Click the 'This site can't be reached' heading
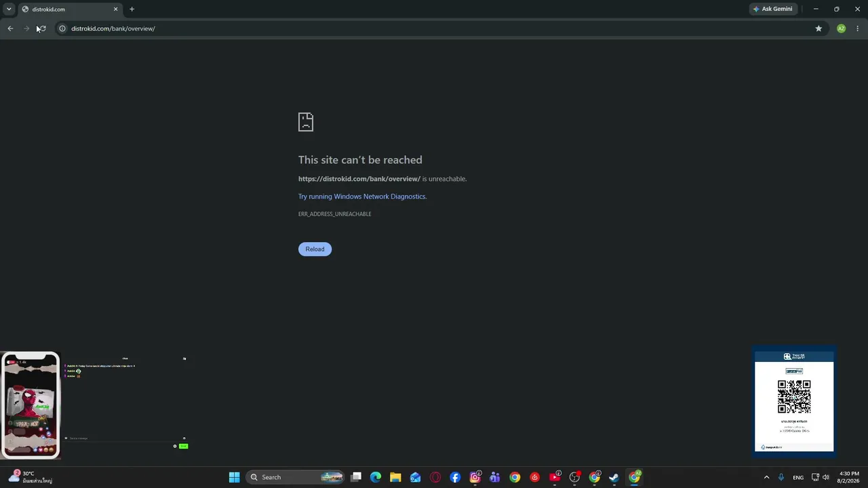This screenshot has width=868, height=488. pos(360,160)
